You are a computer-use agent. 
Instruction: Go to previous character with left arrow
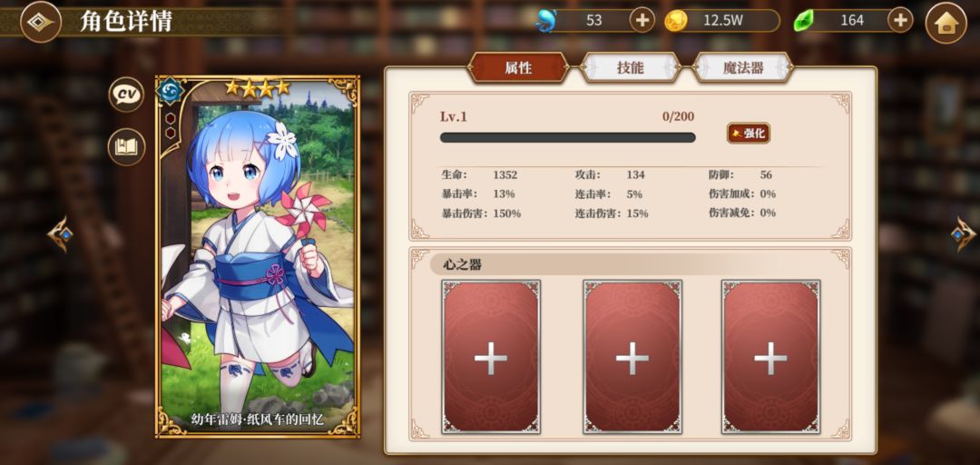(x=61, y=234)
